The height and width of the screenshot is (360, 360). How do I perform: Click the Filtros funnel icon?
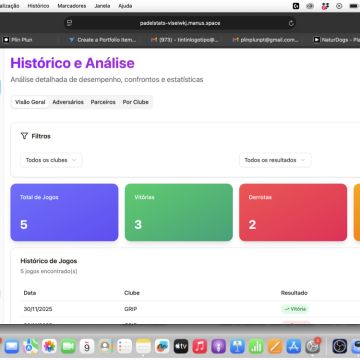pyautogui.click(x=24, y=136)
